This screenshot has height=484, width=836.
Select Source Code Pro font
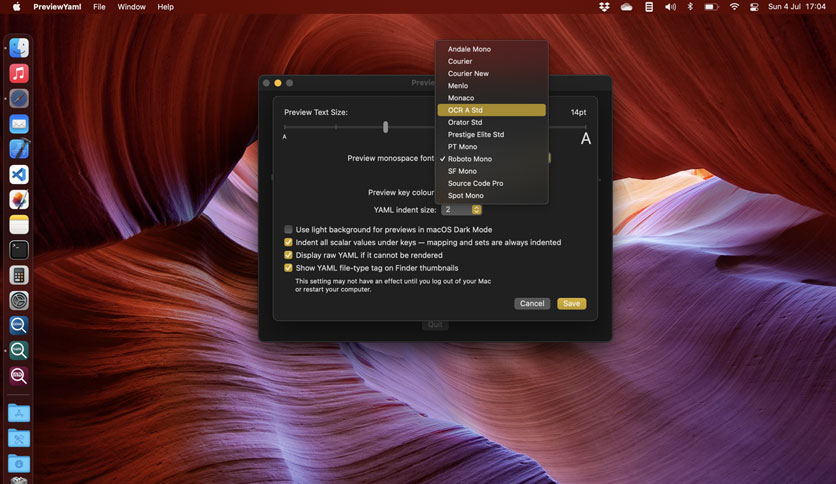click(492, 183)
